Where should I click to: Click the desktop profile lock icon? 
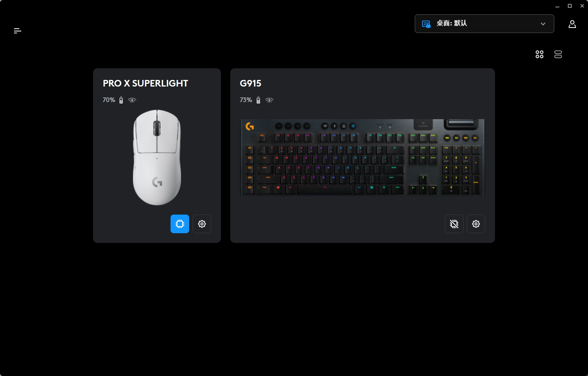pos(426,24)
